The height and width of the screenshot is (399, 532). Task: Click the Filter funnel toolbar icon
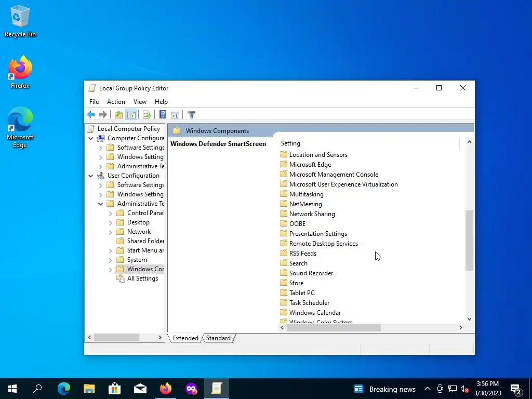191,115
